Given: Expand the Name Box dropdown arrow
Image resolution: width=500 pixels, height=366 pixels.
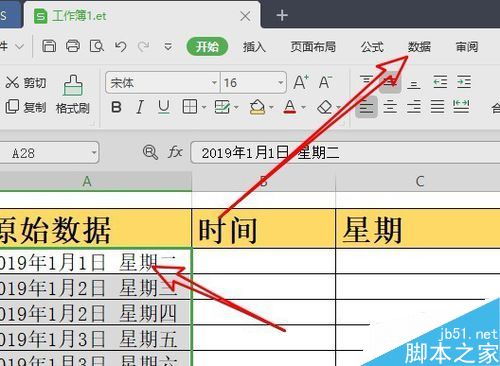Looking at the screenshot, I should (x=94, y=153).
